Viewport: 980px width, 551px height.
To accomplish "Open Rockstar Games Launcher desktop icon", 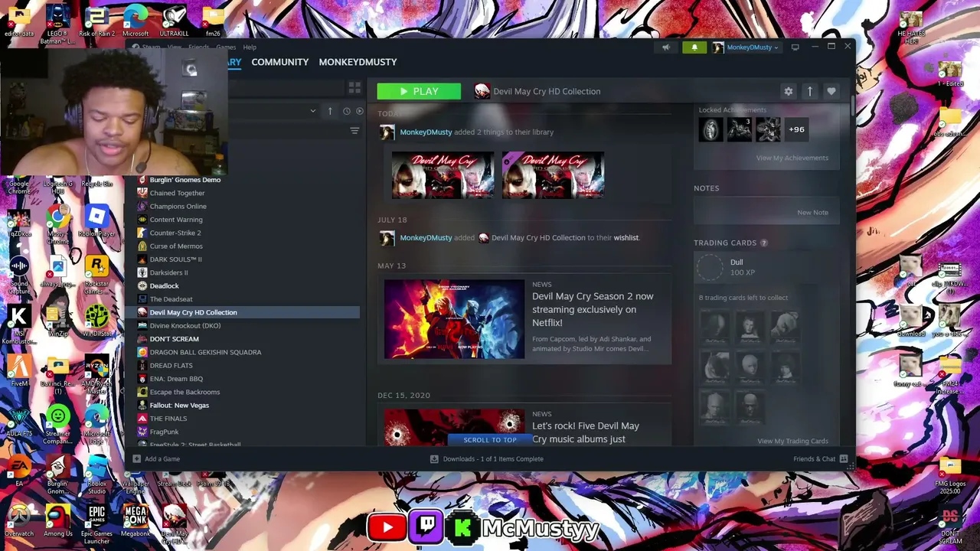I will tap(96, 275).
